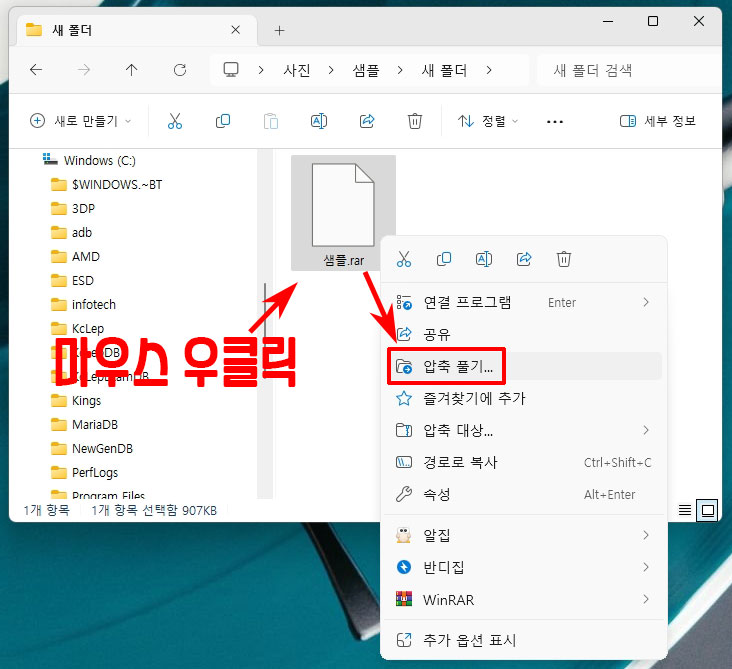
Task: Select 추가 옵션 표시 in the context menu
Action: pyautogui.click(x=524, y=640)
